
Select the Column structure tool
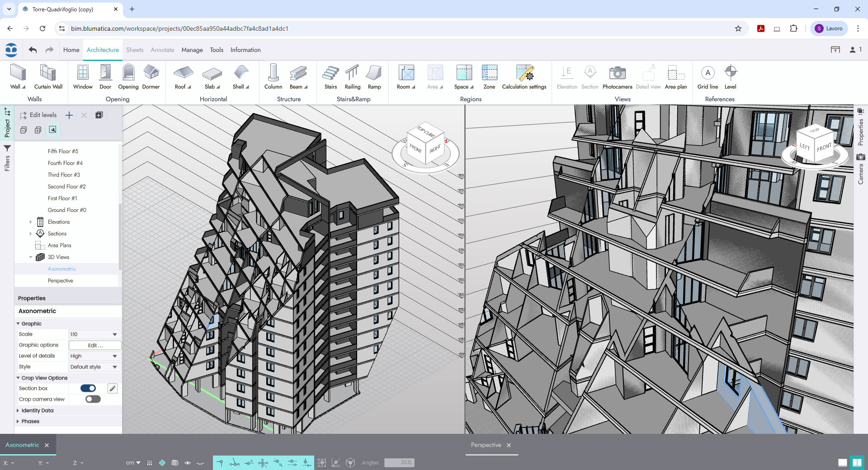coord(273,77)
